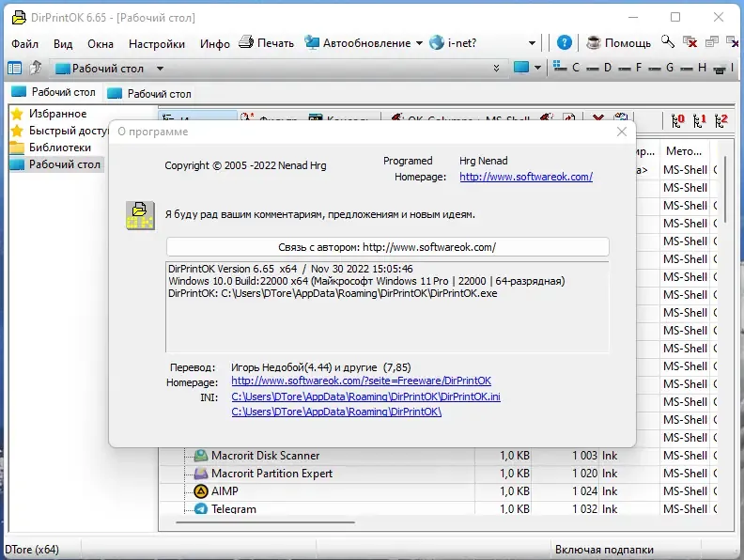Open the Freeware/DirPrintOK homepage link
Screen dimensions: 744x560
pyautogui.click(x=361, y=381)
